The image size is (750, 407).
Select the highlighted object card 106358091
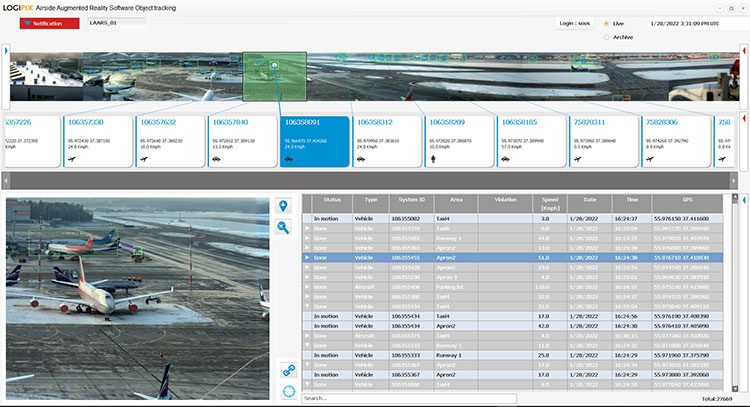pyautogui.click(x=314, y=141)
